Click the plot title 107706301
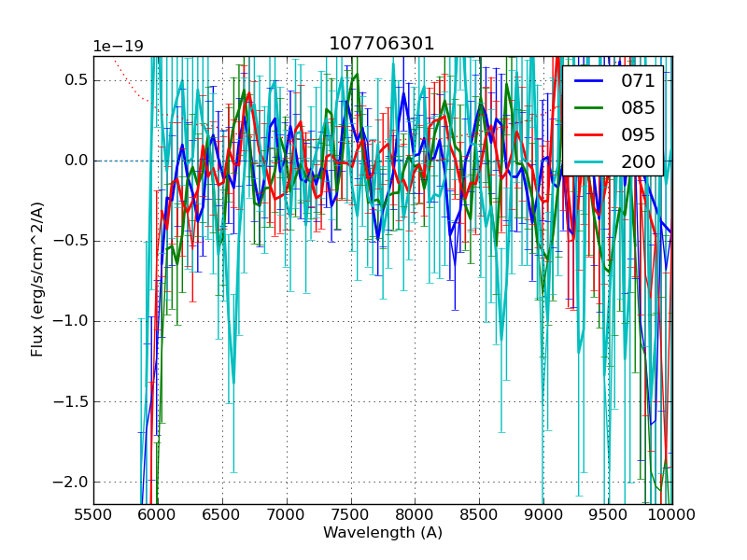The height and width of the screenshot is (560, 747). (382, 44)
